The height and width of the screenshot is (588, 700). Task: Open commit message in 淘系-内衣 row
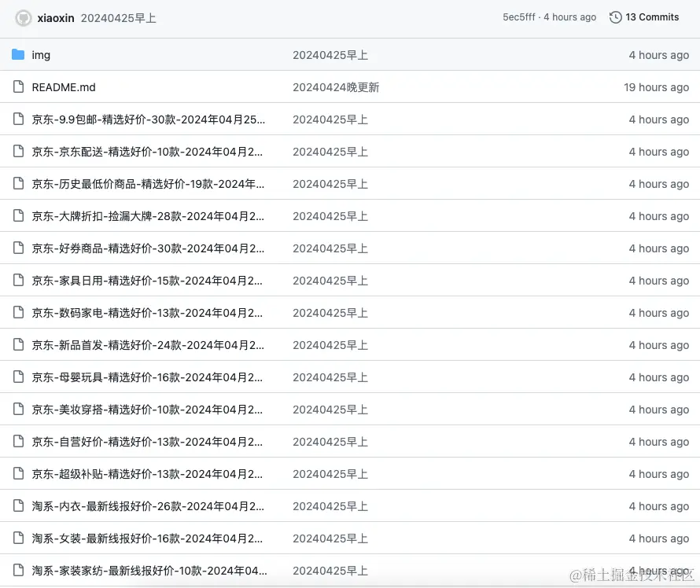coord(330,506)
